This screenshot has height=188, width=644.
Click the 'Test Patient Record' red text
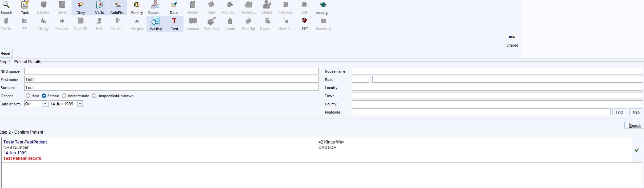click(x=22, y=158)
